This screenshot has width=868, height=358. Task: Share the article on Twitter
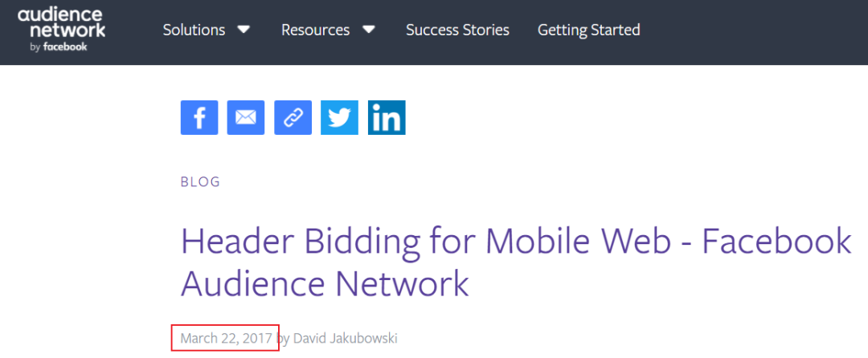[x=339, y=117]
